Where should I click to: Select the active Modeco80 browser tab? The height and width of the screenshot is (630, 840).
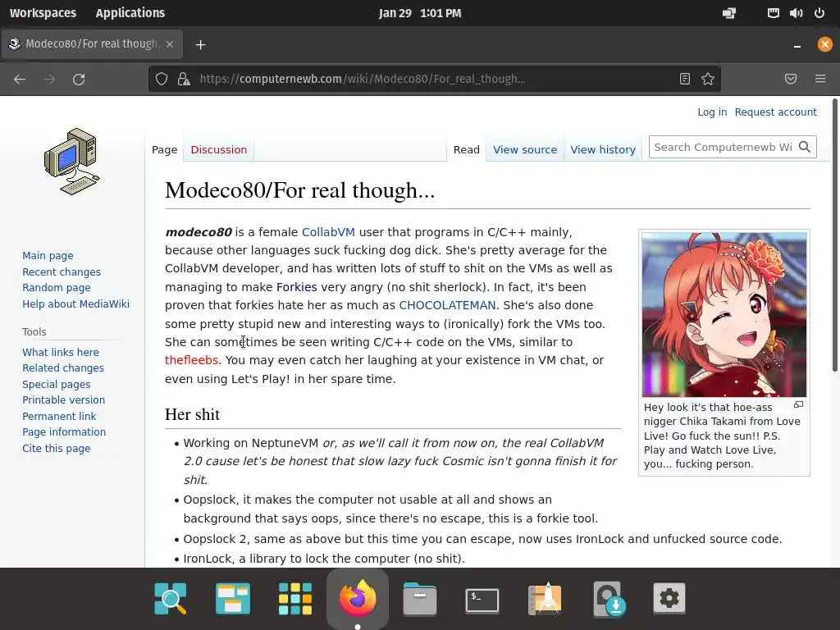(x=92, y=44)
